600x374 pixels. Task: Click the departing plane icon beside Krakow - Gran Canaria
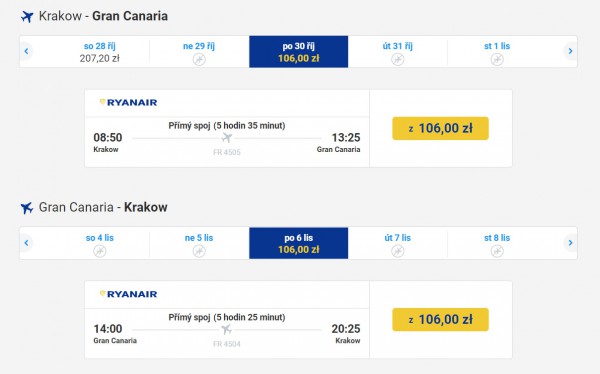pos(27,16)
